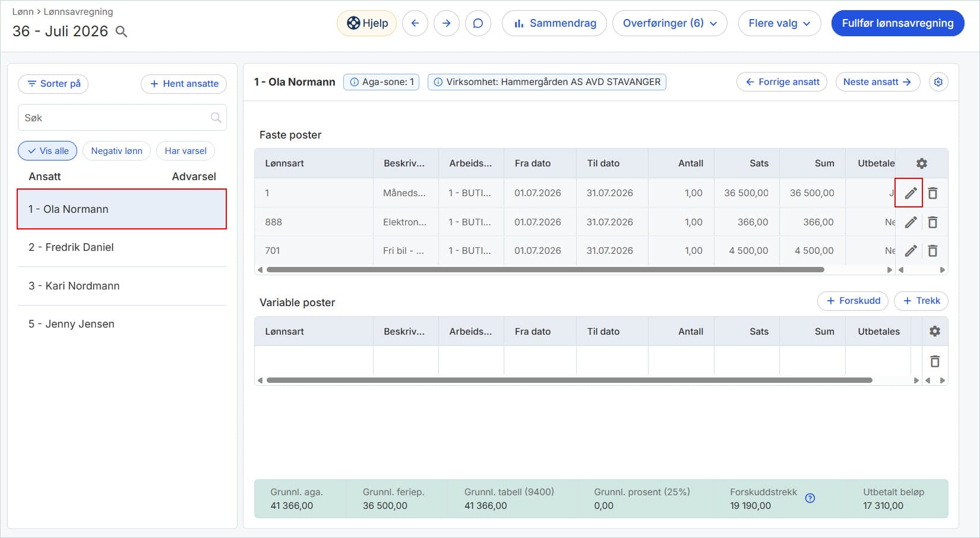Click the Virksomhet Hammergården info badge
980x538 pixels.
point(547,82)
